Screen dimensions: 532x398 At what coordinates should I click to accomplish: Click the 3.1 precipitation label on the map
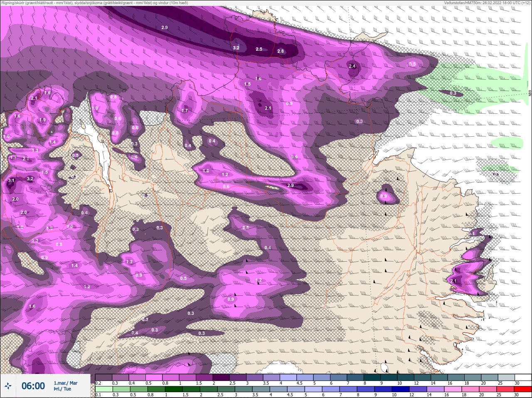tap(11, 181)
